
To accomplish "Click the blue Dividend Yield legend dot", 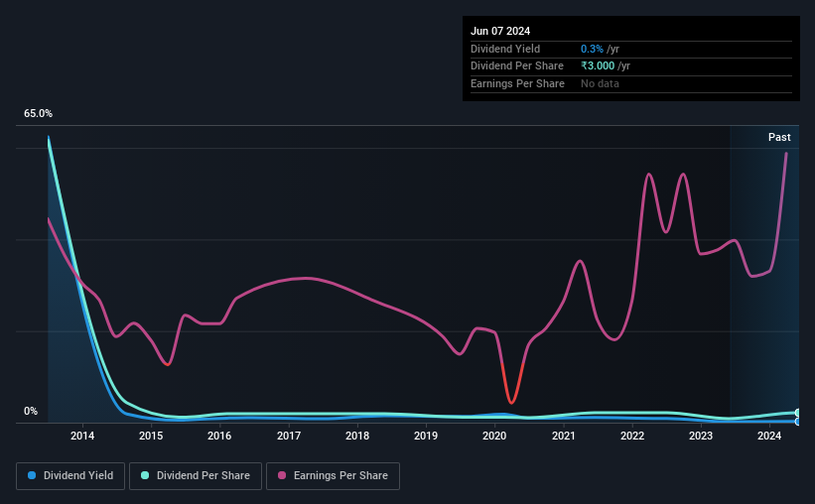I will (32, 475).
